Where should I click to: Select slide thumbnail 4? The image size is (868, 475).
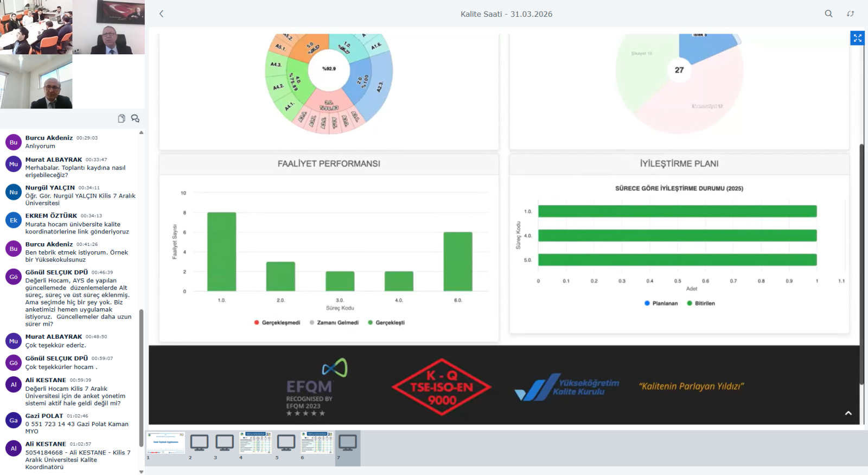point(256,443)
